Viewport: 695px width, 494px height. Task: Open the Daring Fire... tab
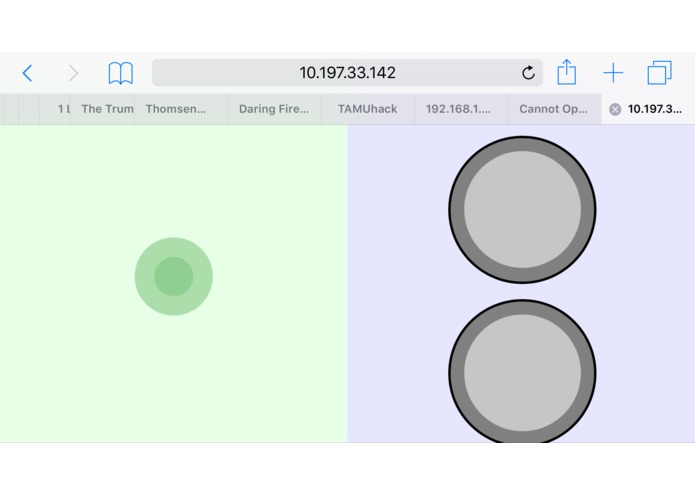click(x=274, y=109)
